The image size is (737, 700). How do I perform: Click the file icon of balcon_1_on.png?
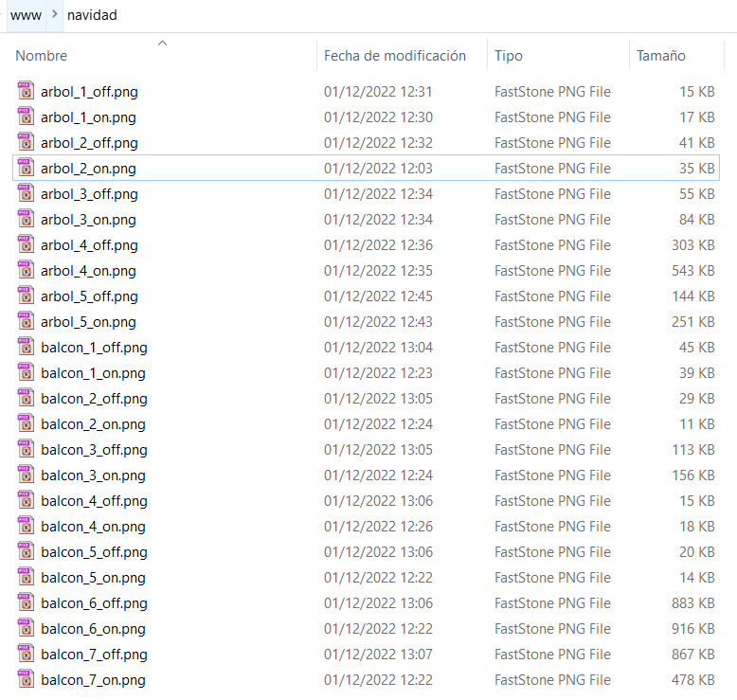(x=26, y=372)
